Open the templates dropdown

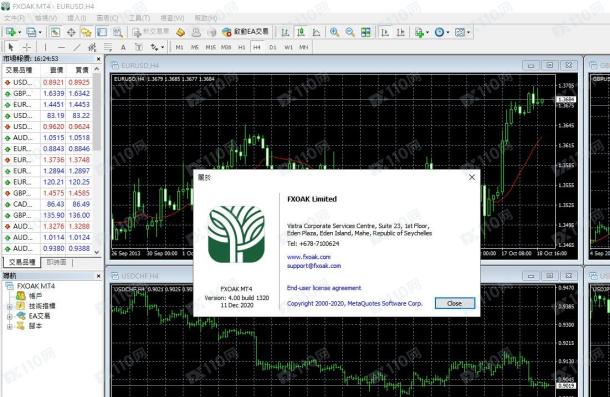pyautogui.click(x=463, y=32)
